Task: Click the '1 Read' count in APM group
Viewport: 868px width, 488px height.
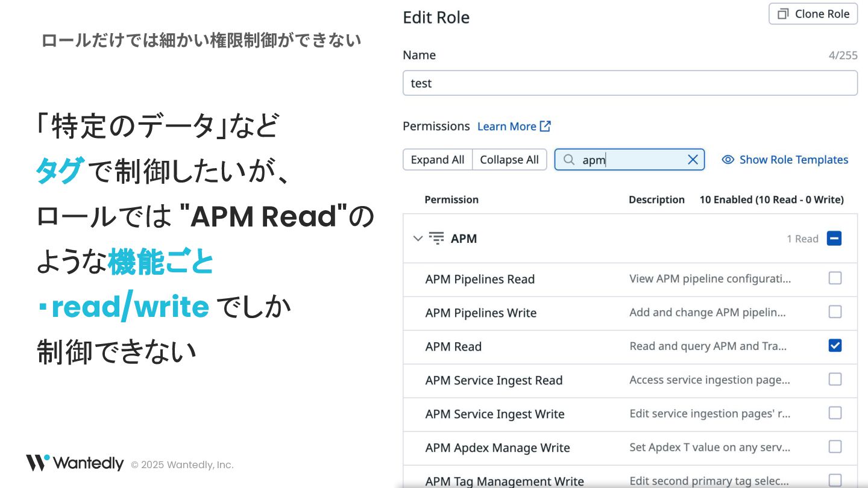Action: click(802, 239)
